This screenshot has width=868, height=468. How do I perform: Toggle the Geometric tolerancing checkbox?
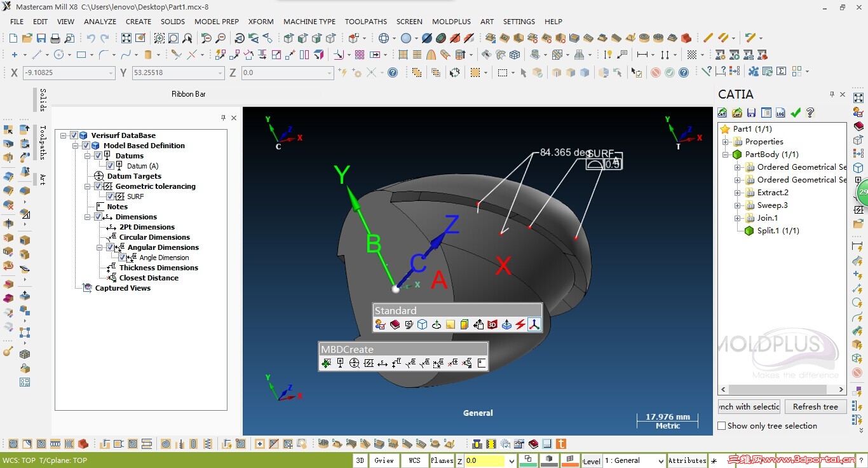(x=98, y=186)
